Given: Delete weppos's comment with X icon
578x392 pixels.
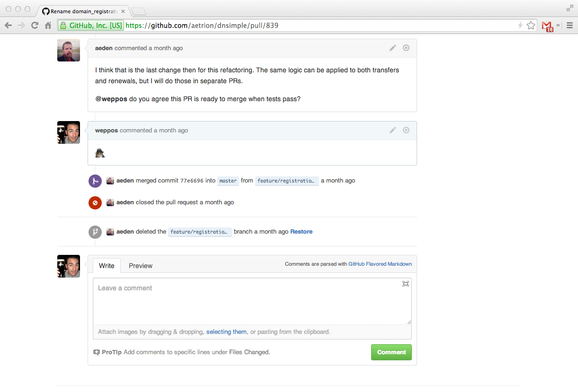Looking at the screenshot, I should [406, 130].
